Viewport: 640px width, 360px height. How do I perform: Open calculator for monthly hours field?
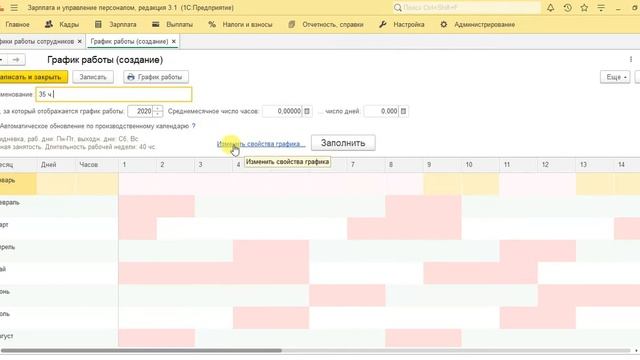point(307,111)
